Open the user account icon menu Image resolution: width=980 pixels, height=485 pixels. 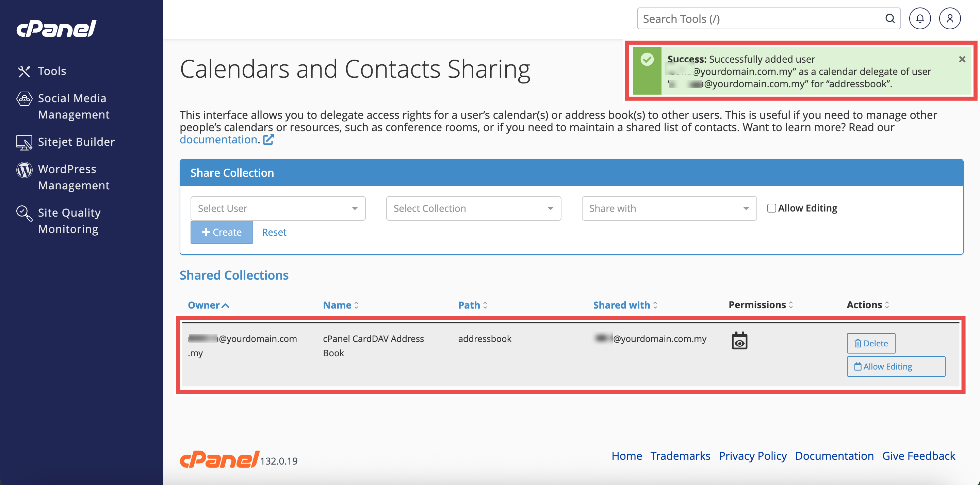point(950,18)
